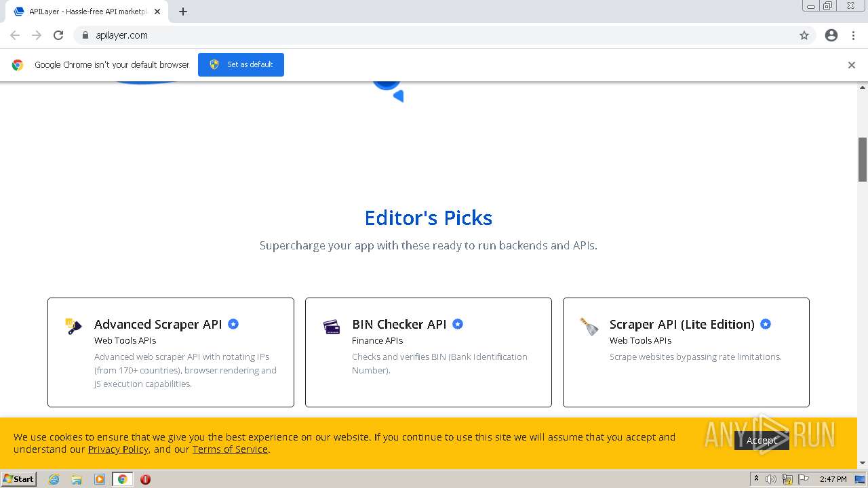Image resolution: width=868 pixels, height=488 pixels.
Task: Open the Scraper API (Lite Edition) title
Action: click(x=682, y=324)
